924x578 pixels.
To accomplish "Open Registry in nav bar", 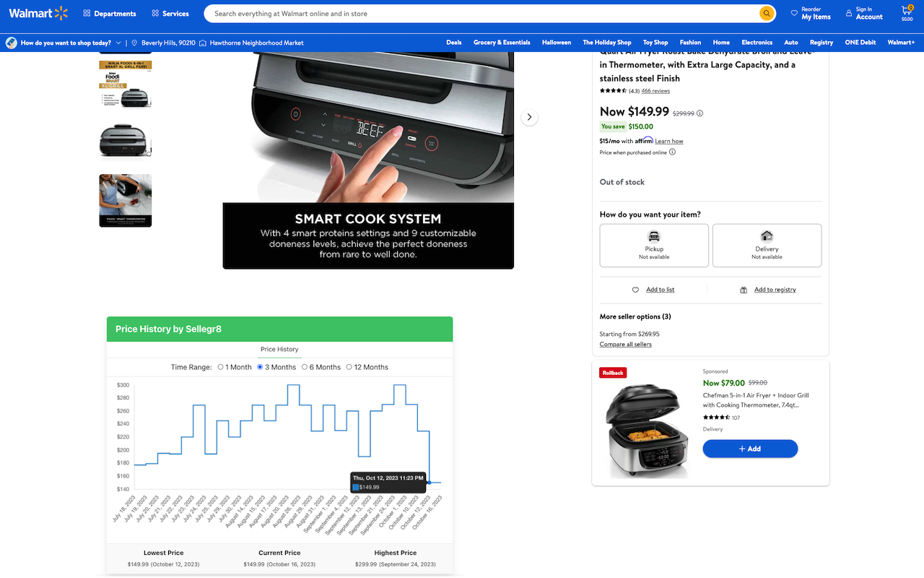I will click(x=821, y=43).
